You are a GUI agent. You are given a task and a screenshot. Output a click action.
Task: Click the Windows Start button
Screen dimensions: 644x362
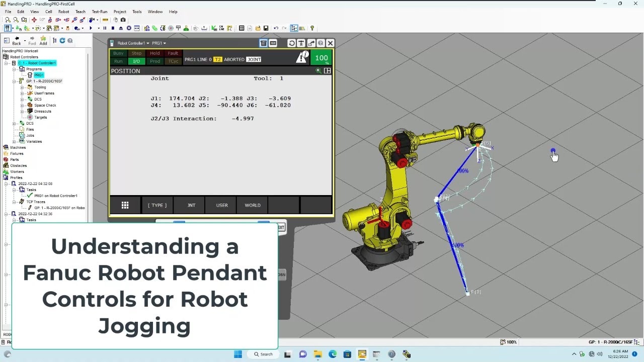point(238,354)
